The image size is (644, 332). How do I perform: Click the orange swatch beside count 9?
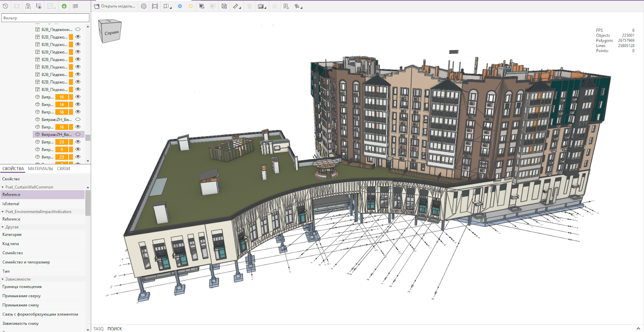(71, 150)
